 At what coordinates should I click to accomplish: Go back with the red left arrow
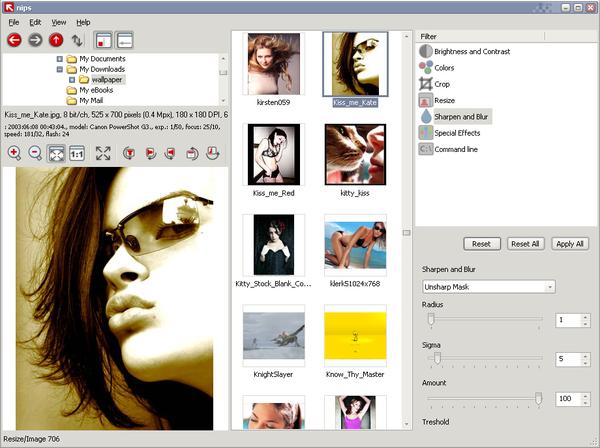click(x=15, y=40)
